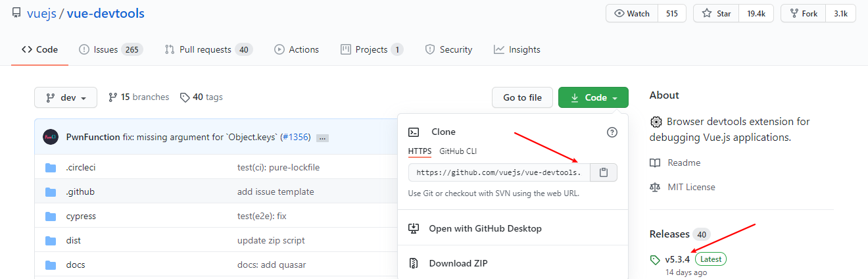Click the docs folder icon
Viewport: 868px width, 279px height.
(51, 265)
